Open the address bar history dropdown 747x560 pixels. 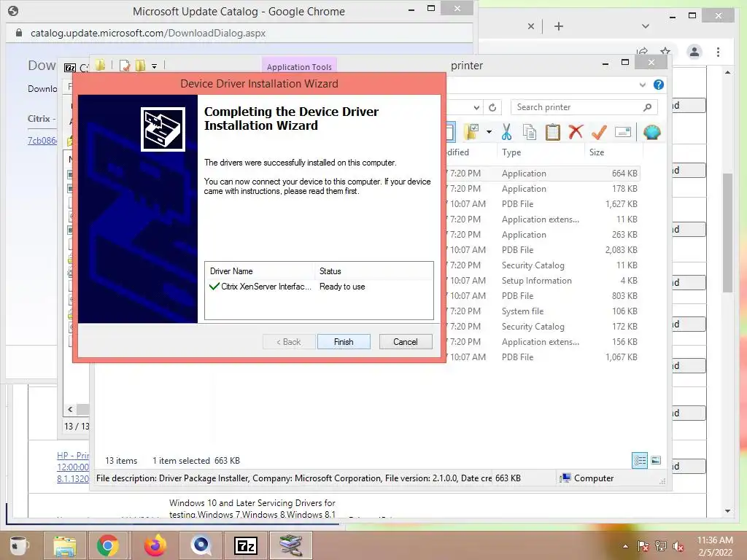click(x=476, y=108)
